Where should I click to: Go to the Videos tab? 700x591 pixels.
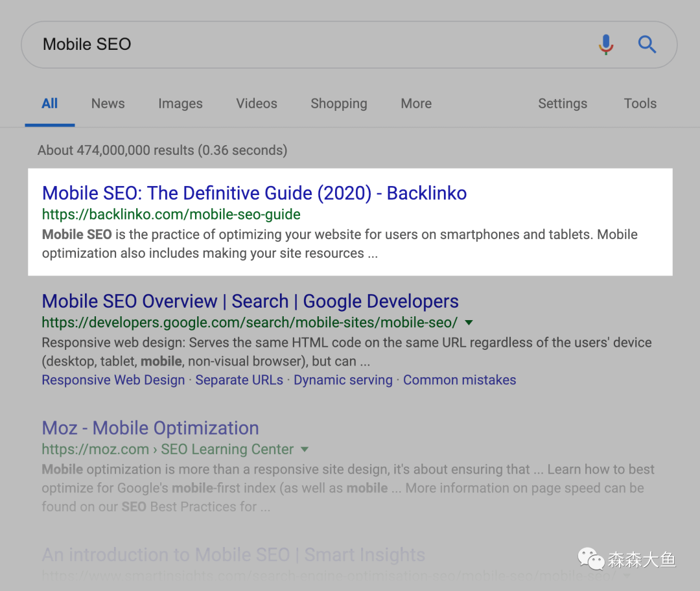click(257, 104)
